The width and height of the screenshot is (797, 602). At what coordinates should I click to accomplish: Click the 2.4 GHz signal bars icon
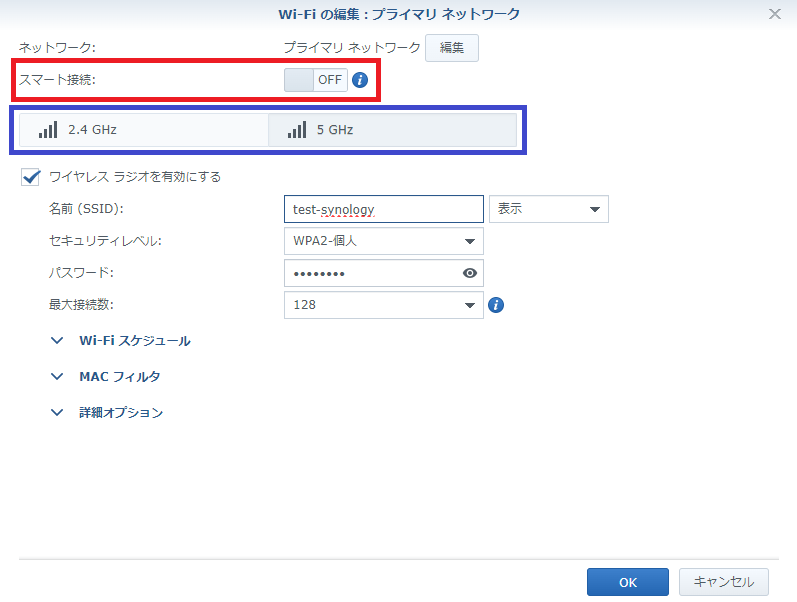click(x=48, y=130)
